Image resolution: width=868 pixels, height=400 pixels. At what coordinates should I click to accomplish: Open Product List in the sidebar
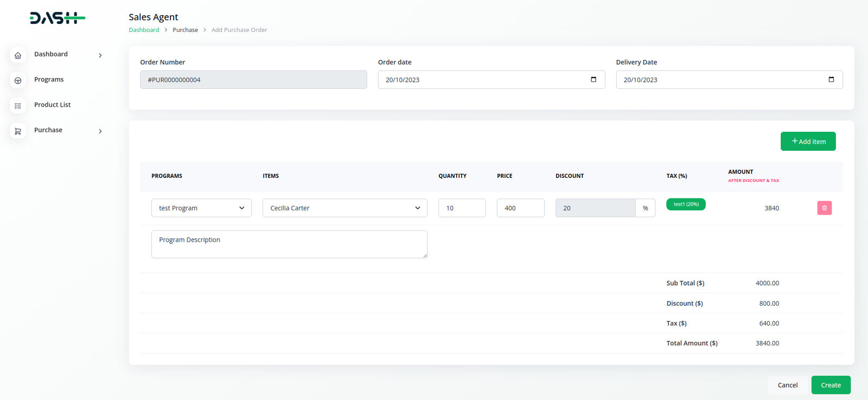(53, 105)
